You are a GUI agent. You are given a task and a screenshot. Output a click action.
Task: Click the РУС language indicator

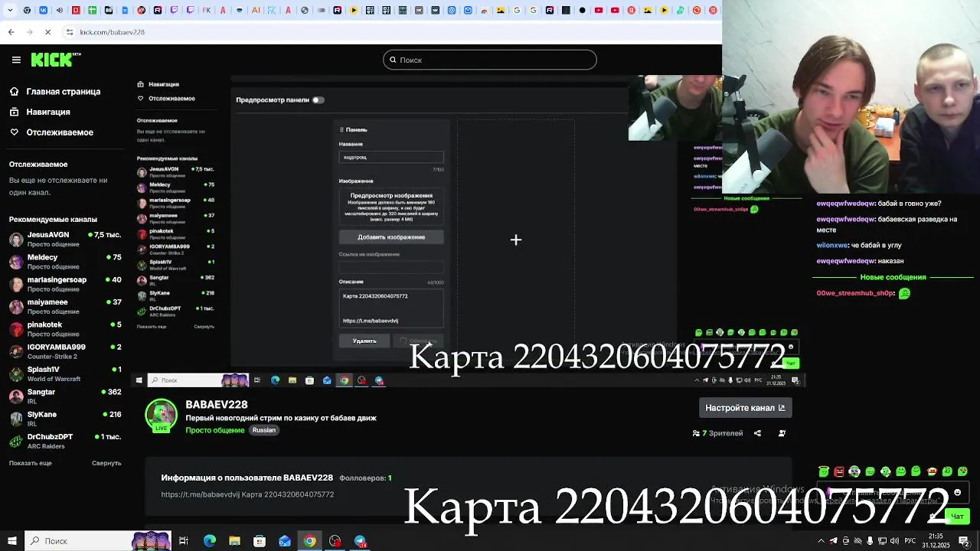[911, 541]
